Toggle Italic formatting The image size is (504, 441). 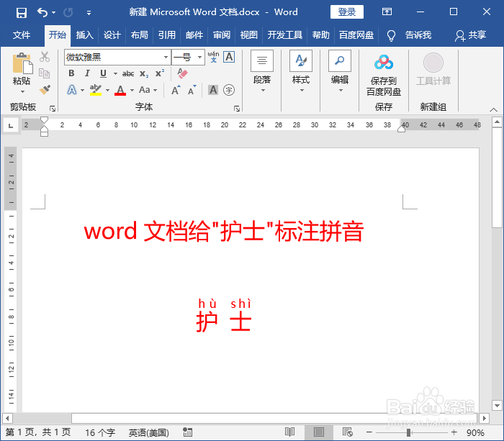click(x=87, y=73)
